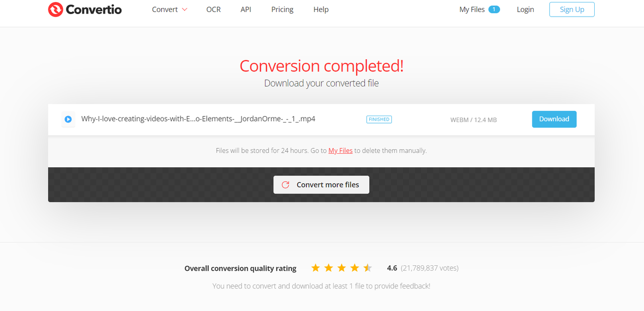View the Pricing page

point(282,10)
